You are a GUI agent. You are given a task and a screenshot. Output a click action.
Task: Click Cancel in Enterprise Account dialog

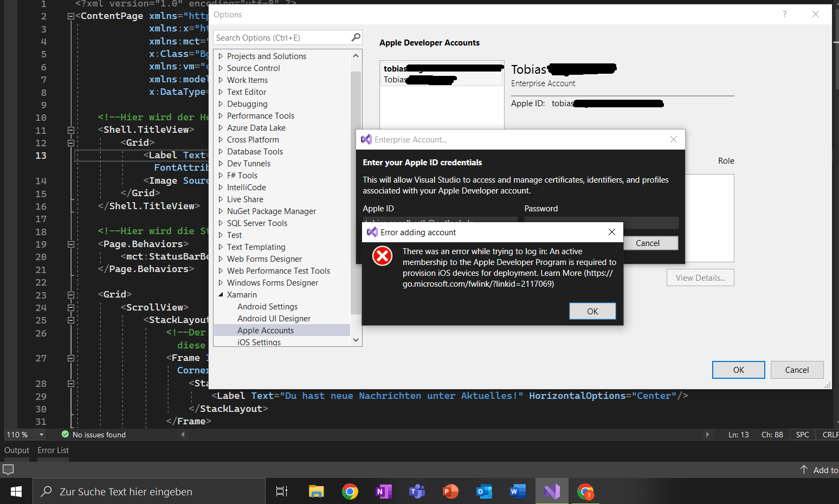coord(648,243)
